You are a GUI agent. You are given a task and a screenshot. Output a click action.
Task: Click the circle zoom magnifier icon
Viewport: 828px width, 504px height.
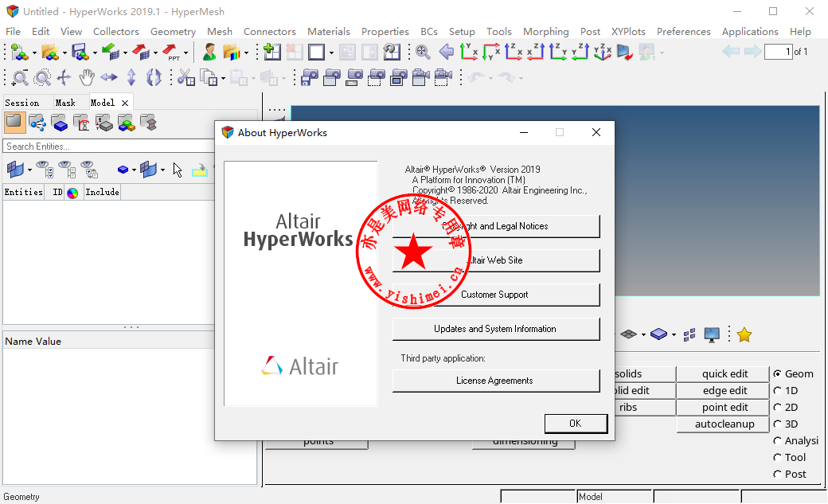tap(42, 78)
